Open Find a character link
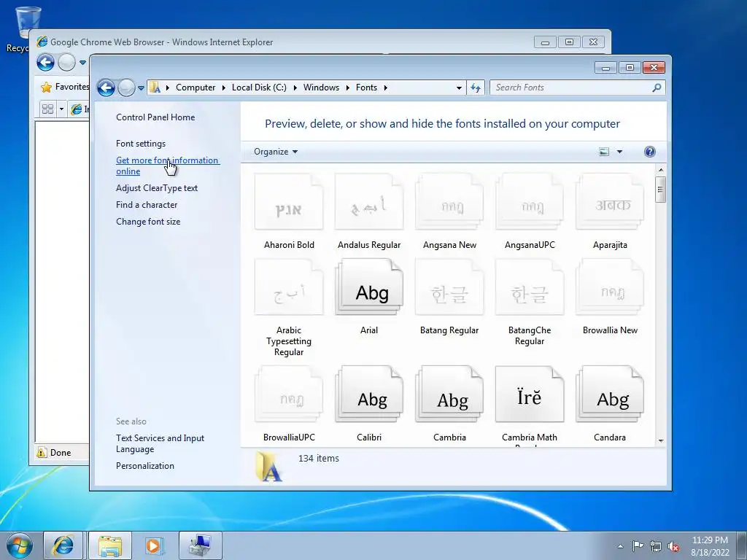The image size is (747, 560). 147,205
